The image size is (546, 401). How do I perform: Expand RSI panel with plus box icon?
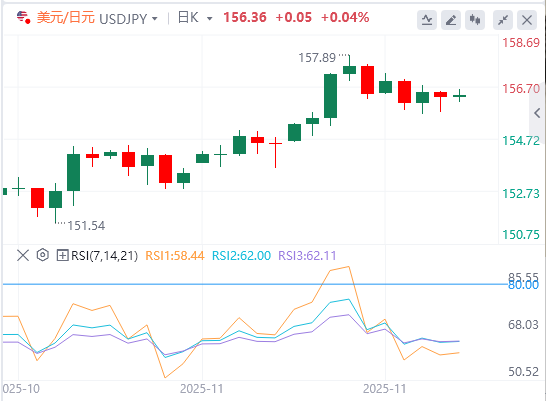(62, 255)
